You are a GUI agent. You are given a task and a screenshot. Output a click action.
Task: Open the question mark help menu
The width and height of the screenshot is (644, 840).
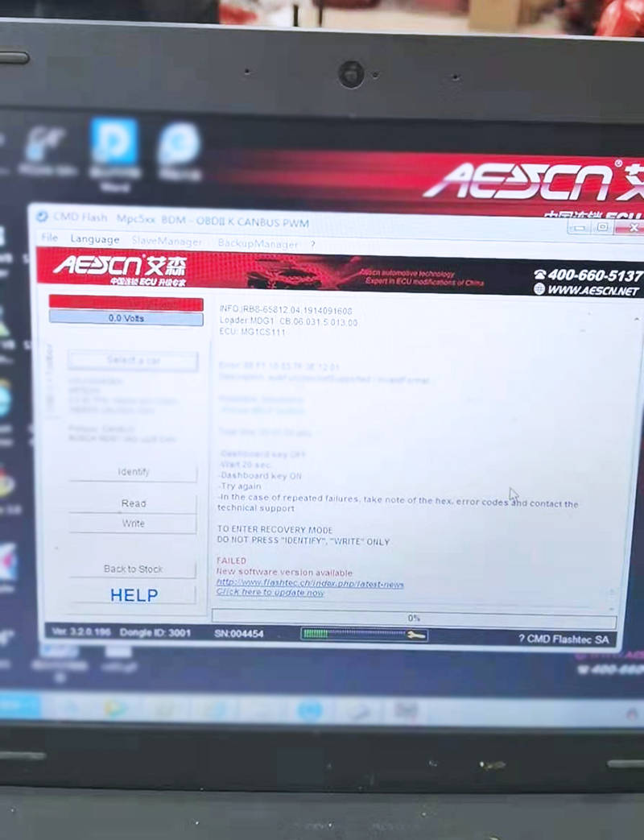click(312, 244)
